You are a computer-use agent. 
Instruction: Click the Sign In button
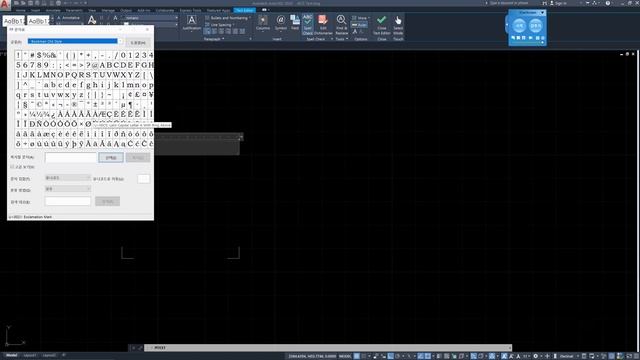point(559,3)
